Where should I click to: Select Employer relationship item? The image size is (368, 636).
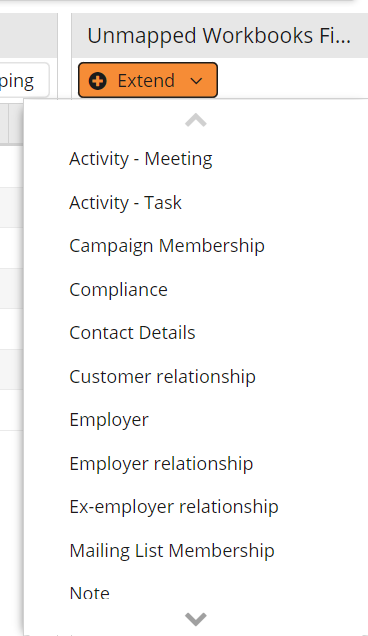click(161, 464)
